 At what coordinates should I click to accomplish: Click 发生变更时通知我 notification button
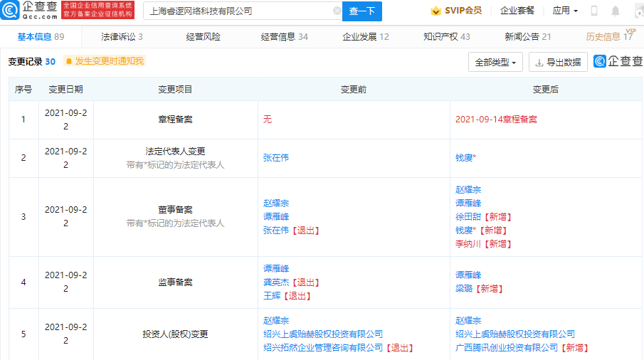pos(105,61)
